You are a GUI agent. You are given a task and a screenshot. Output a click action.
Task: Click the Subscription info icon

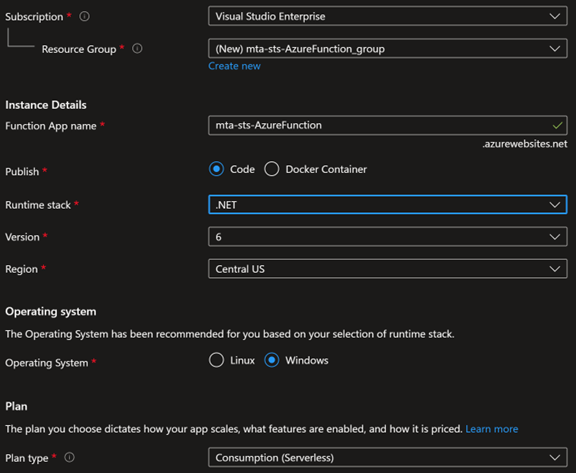coord(84,17)
